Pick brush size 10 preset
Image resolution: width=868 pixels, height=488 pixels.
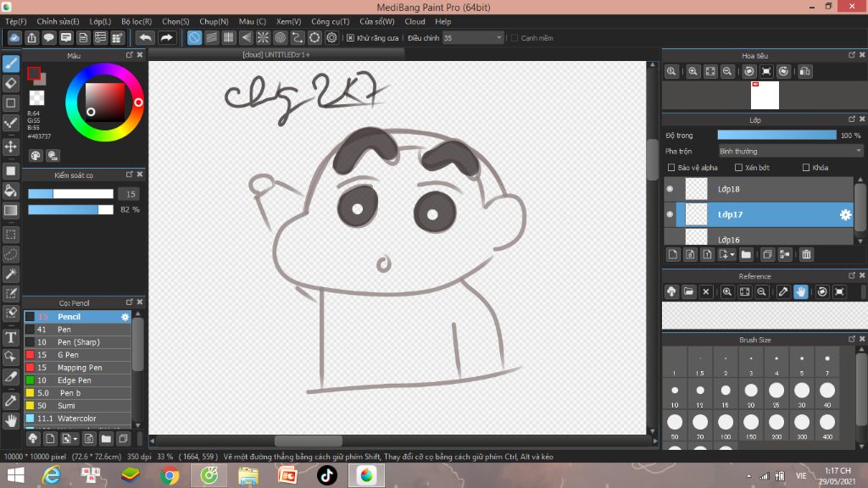[674, 391]
